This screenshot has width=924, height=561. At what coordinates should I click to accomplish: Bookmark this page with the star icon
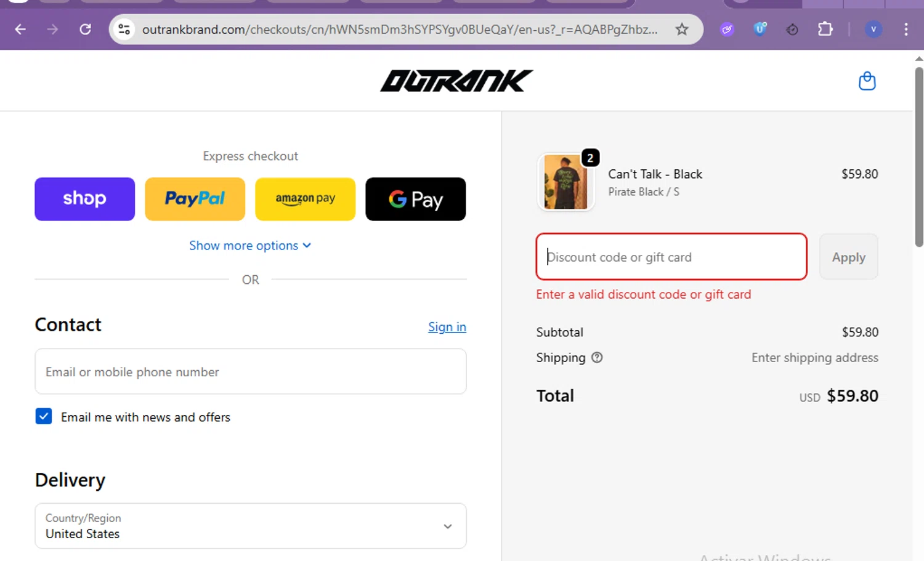pyautogui.click(x=682, y=29)
